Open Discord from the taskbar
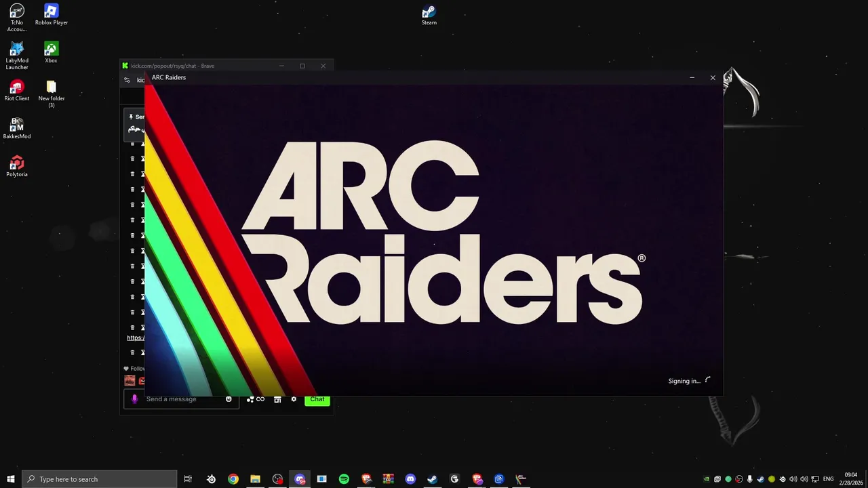Screen dimensions: 868x488 (x=410, y=479)
